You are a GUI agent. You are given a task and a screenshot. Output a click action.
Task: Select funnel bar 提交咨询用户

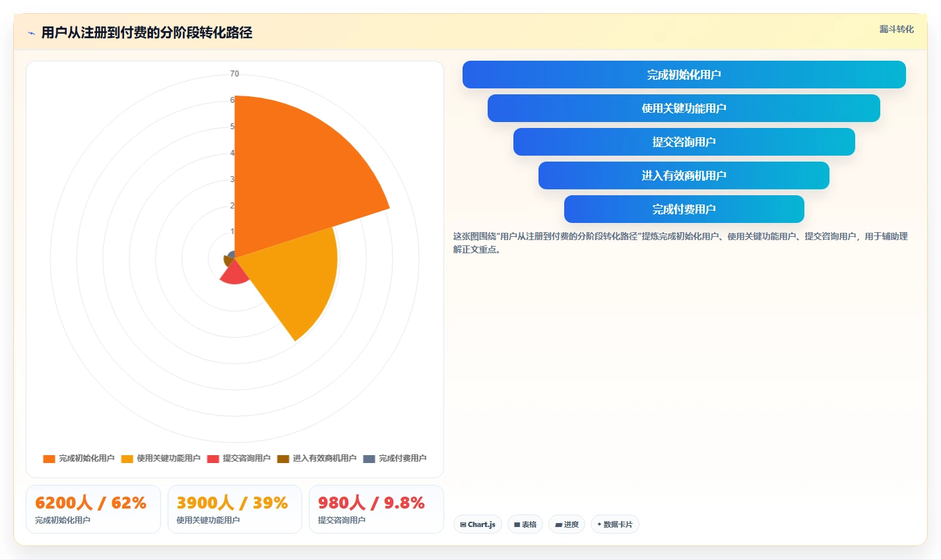(684, 142)
